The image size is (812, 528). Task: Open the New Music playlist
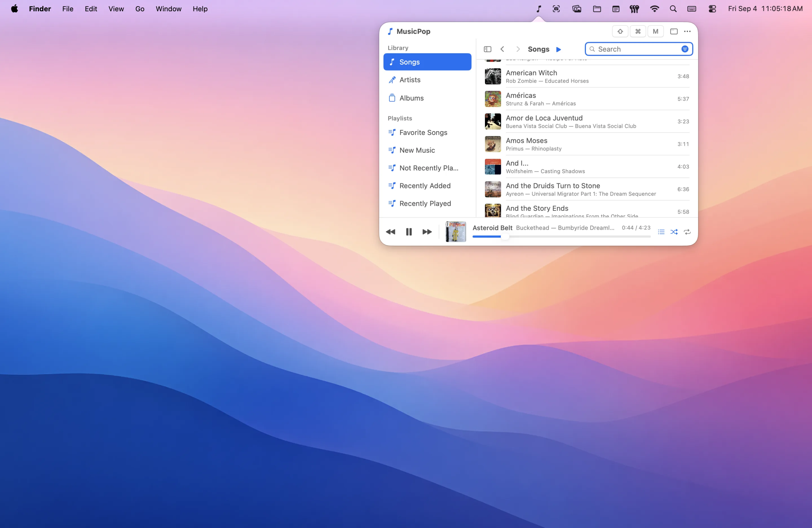coord(427,150)
